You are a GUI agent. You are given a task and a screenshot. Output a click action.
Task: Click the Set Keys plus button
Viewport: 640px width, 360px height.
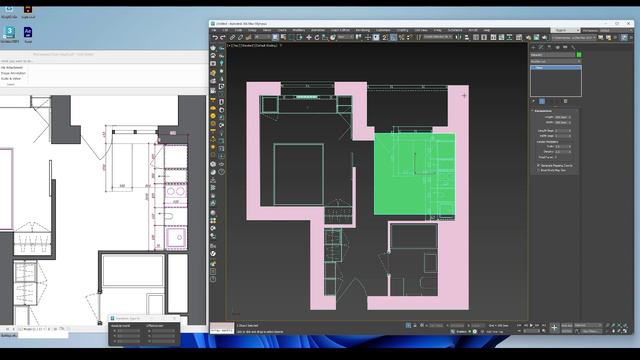(554, 327)
